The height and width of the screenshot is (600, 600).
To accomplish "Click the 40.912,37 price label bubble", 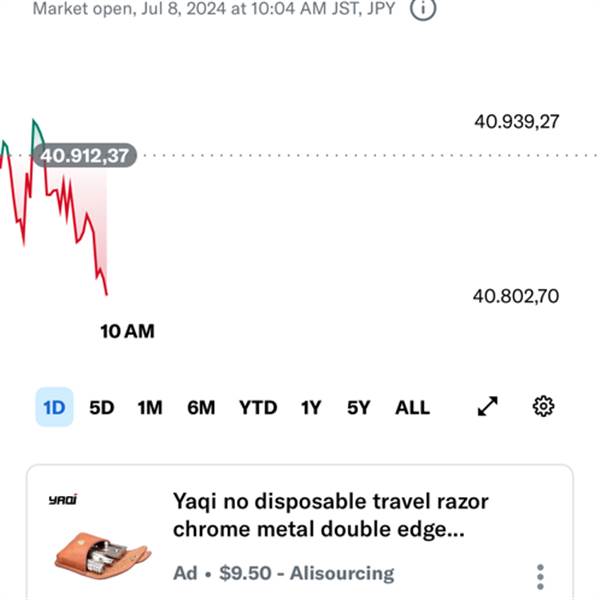I will click(x=85, y=156).
